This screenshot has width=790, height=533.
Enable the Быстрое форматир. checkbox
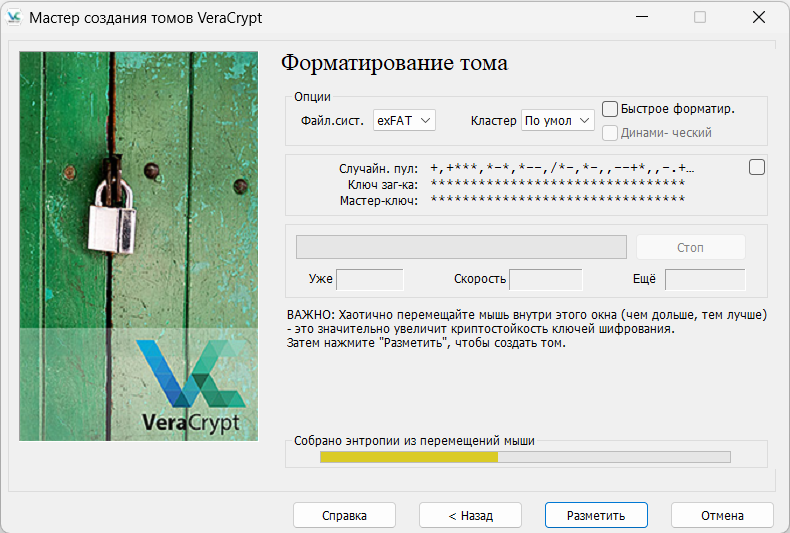pos(610,109)
